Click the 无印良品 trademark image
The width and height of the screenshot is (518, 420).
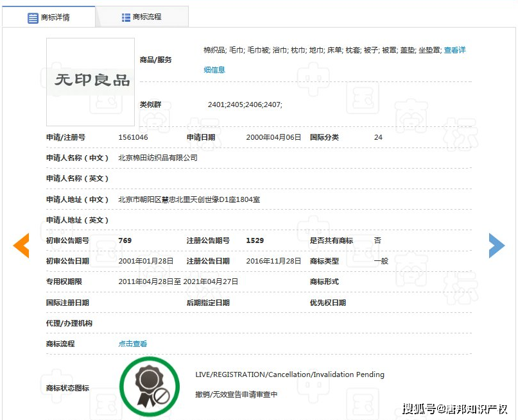(91, 82)
